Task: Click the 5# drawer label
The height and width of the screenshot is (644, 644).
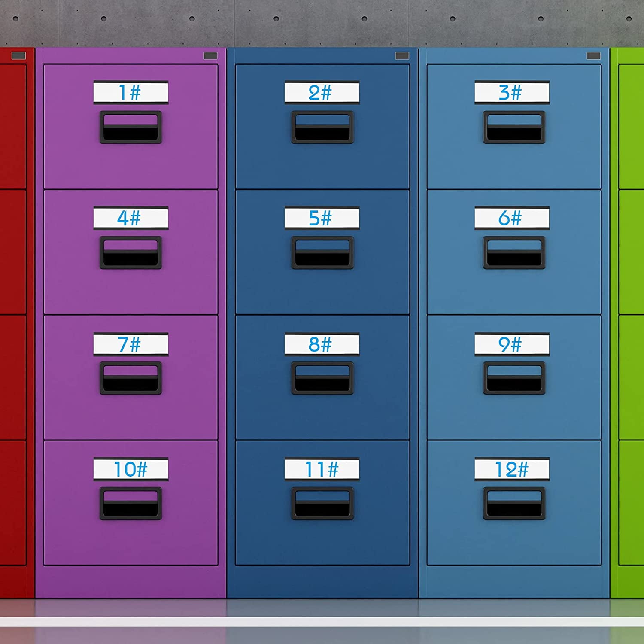Action: coord(322,218)
